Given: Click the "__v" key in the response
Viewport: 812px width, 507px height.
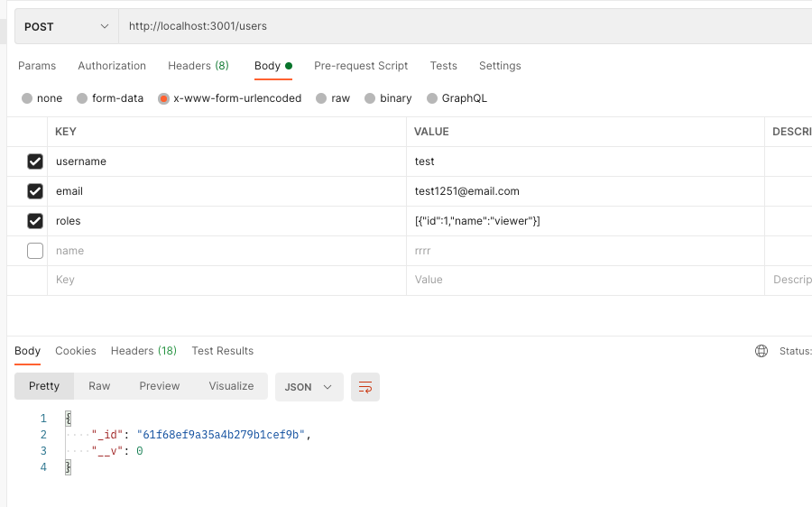Looking at the screenshot, I should coord(107,452).
